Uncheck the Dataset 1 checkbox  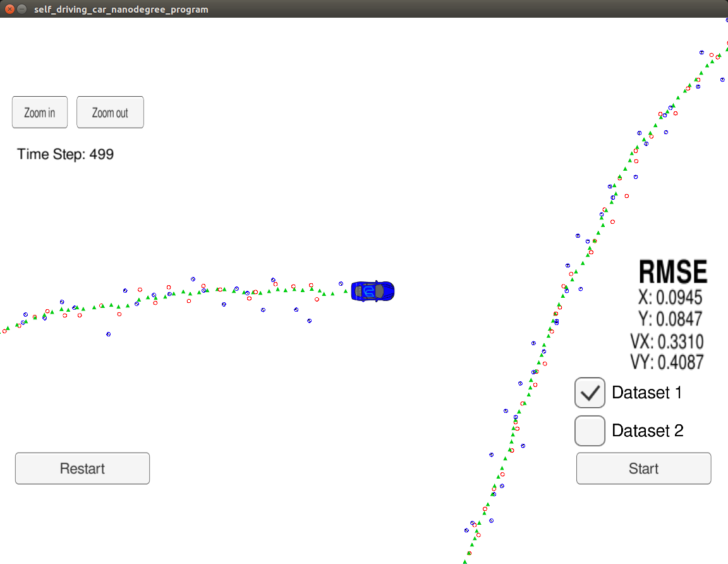tap(590, 393)
